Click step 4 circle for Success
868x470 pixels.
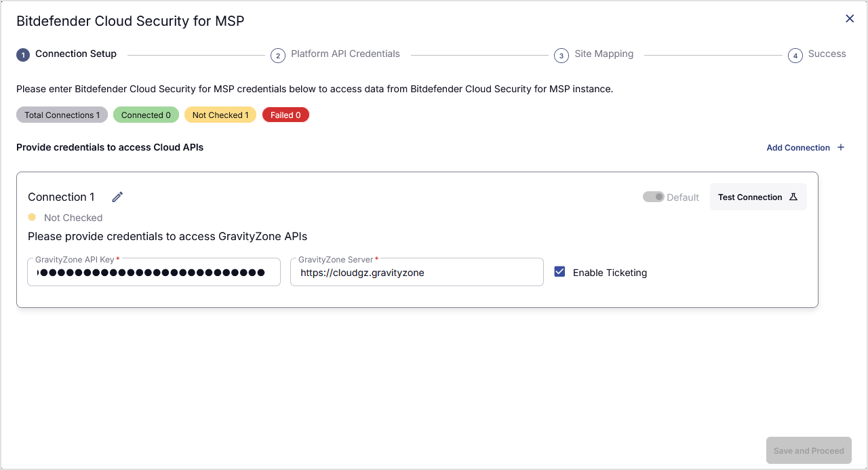coord(795,56)
